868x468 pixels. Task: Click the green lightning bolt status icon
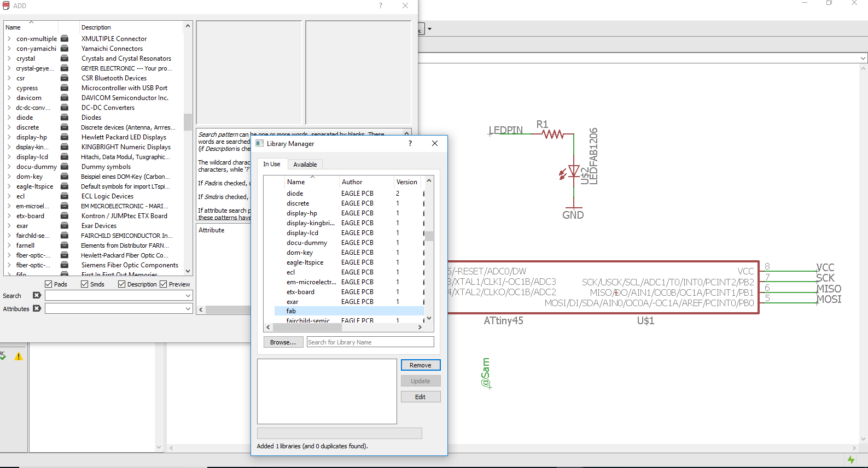(x=850, y=460)
